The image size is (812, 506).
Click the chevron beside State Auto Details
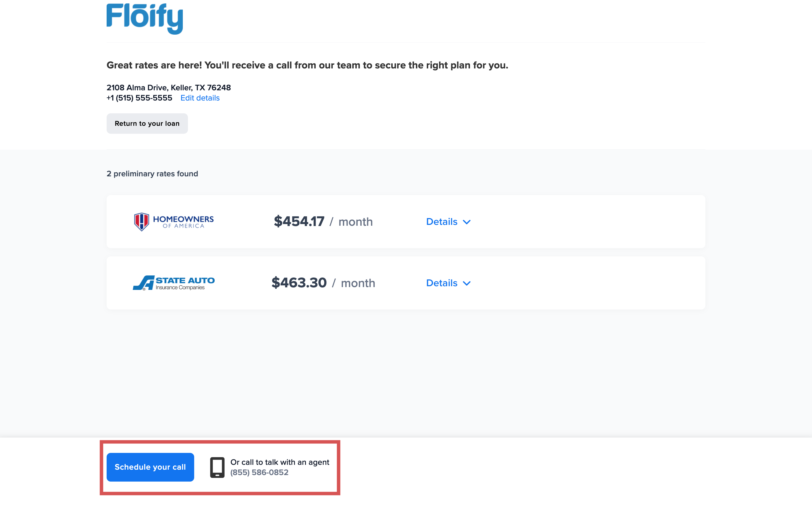click(467, 283)
